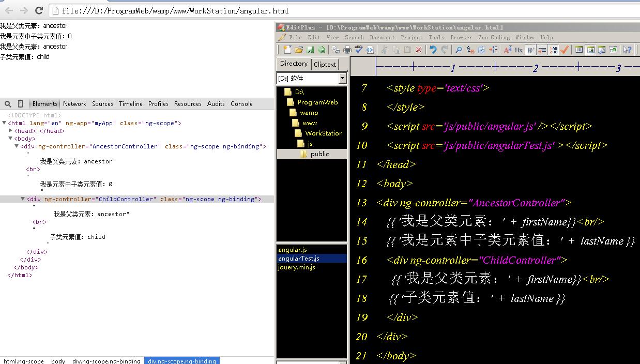Select angularTest.js in the file list
640x364 pixels.
(x=299, y=259)
